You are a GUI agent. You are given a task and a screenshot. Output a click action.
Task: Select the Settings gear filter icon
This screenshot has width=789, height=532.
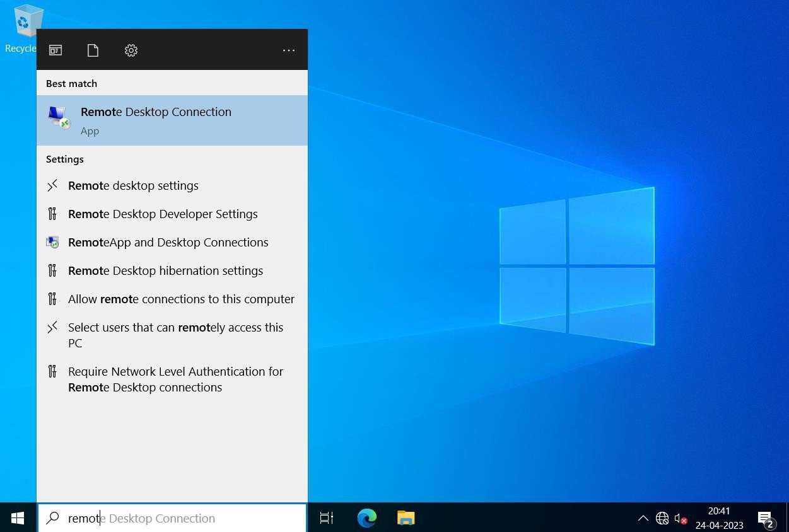[x=131, y=50]
